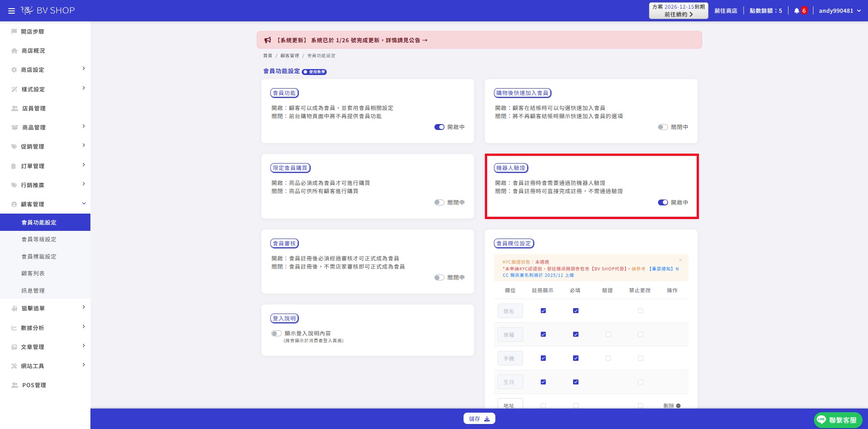The height and width of the screenshot is (429, 868).
Task: Click the 開店步驟 flag icon
Action: [x=14, y=32]
